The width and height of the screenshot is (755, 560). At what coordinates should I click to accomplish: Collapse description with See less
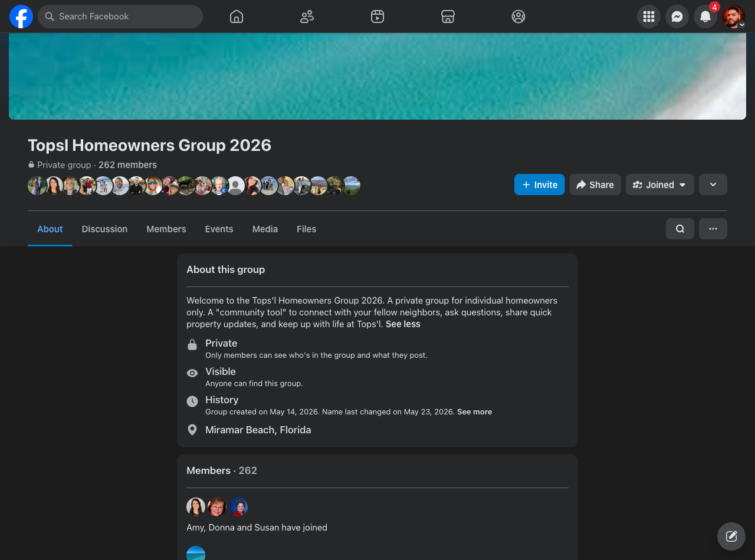point(403,324)
